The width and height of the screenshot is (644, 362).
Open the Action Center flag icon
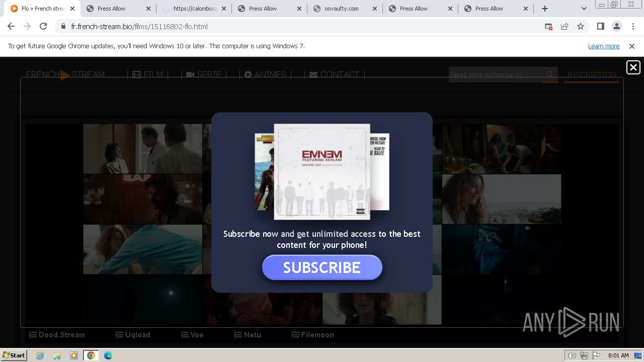click(596, 355)
